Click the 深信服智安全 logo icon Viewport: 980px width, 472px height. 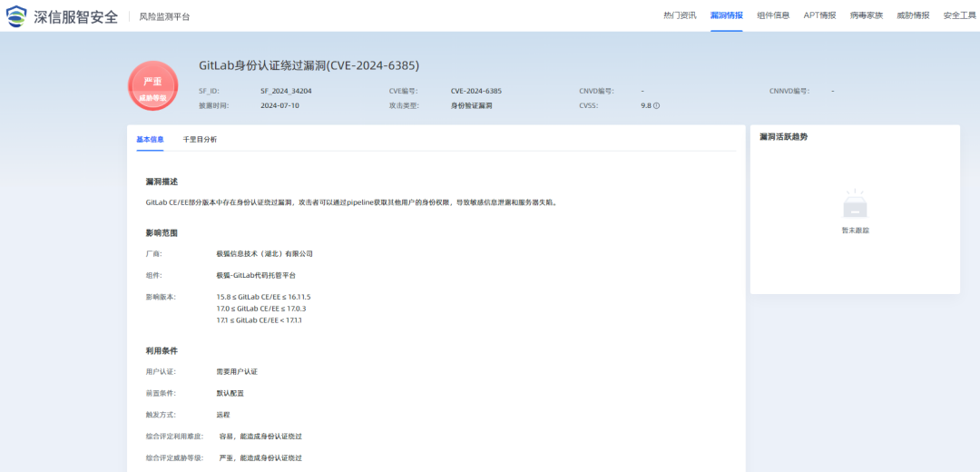pyautogui.click(x=16, y=15)
